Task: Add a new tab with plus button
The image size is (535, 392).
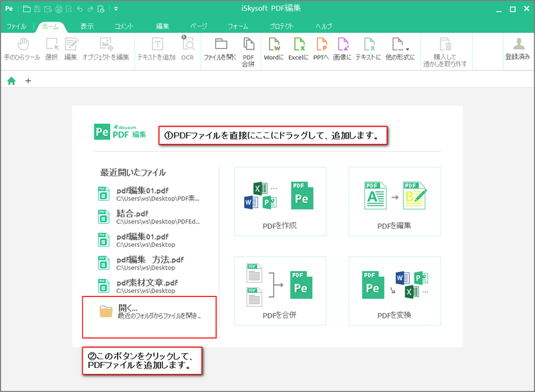Action: [28, 81]
